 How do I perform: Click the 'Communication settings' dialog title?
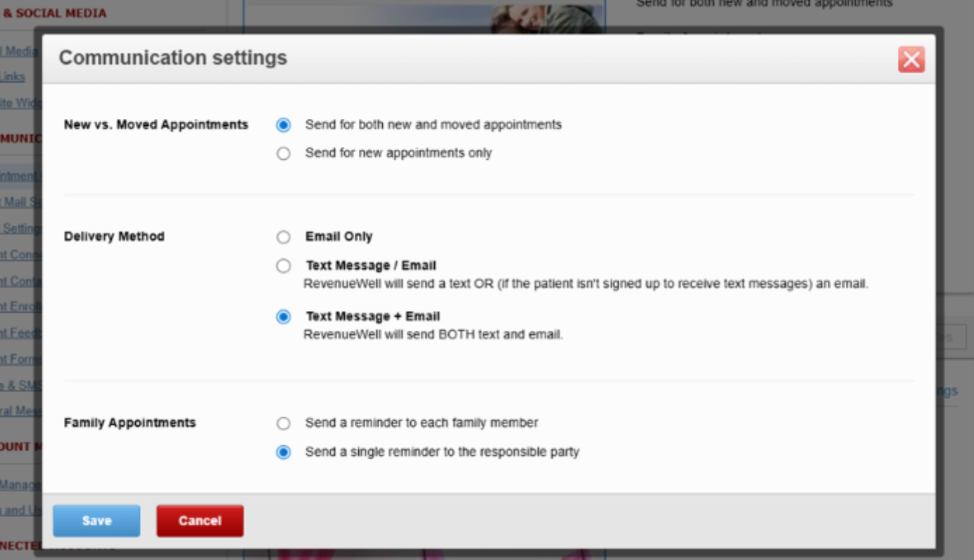click(x=172, y=58)
